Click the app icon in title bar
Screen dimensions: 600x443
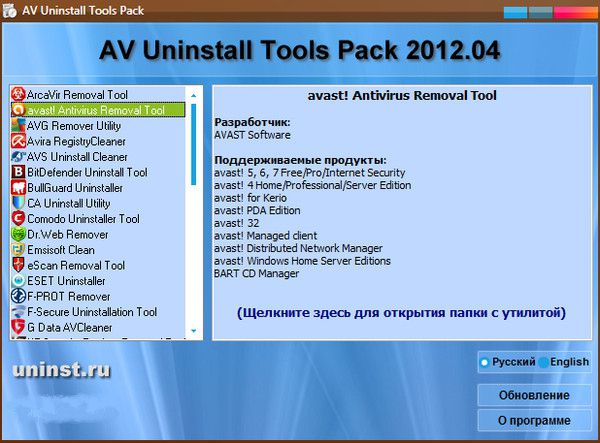click(10, 10)
